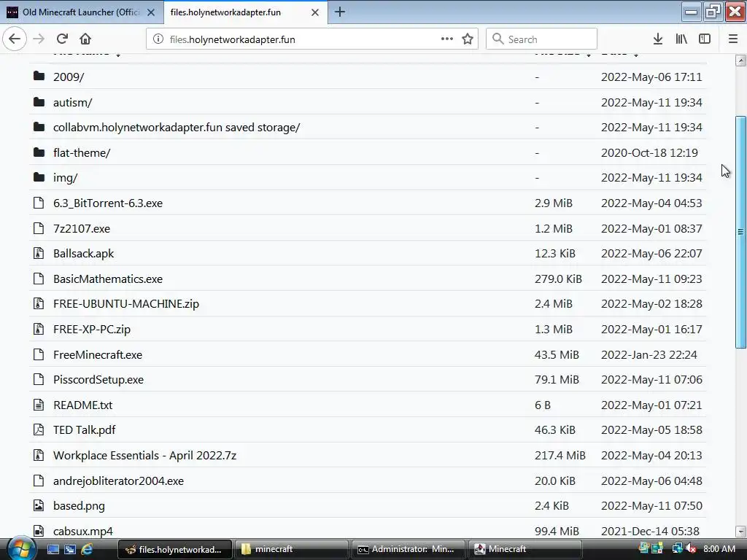
Task: Click 43.5 MiB size of FreeMinecraft.exe
Action: tap(557, 355)
